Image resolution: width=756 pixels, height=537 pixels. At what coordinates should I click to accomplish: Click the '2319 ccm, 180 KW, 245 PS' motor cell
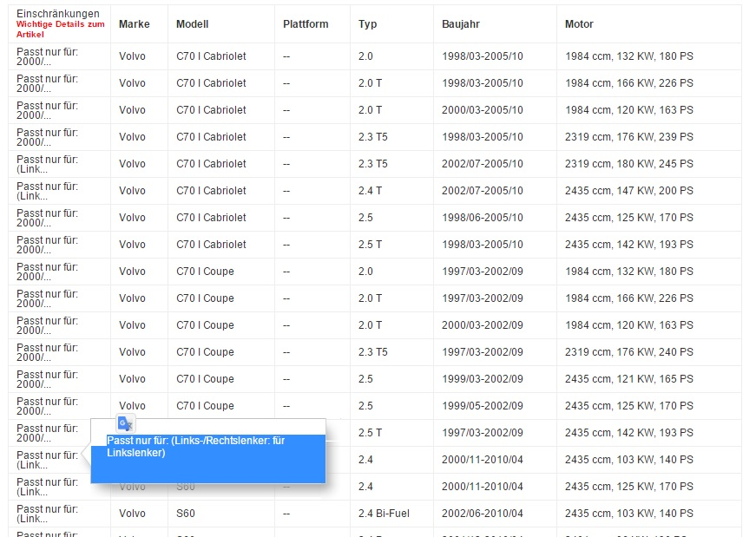pyautogui.click(x=628, y=164)
